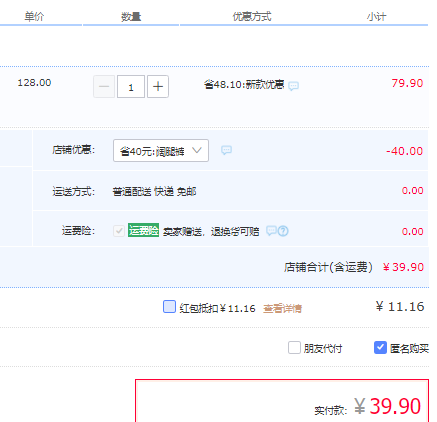Check the 朋友代付 checkbox
The width and height of the screenshot is (437, 422).
point(294,348)
